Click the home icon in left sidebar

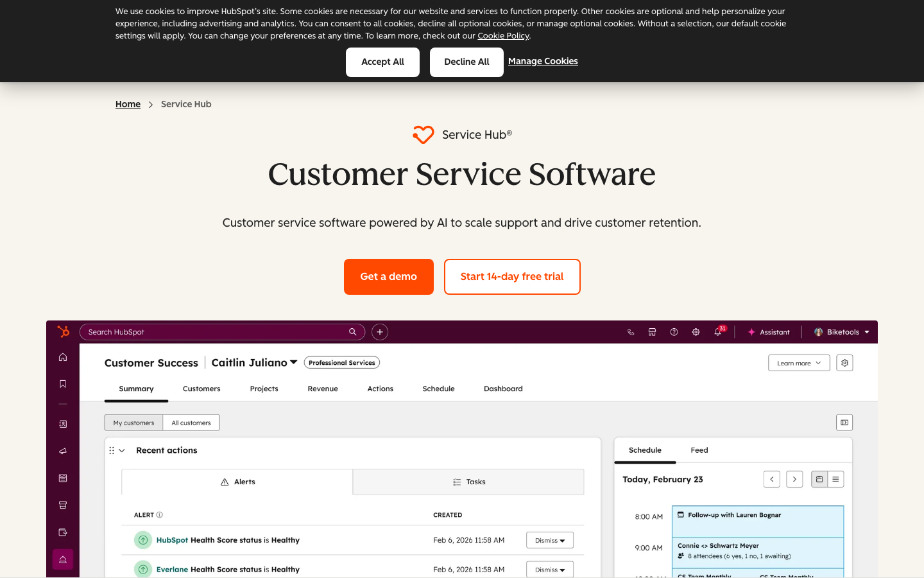(63, 357)
